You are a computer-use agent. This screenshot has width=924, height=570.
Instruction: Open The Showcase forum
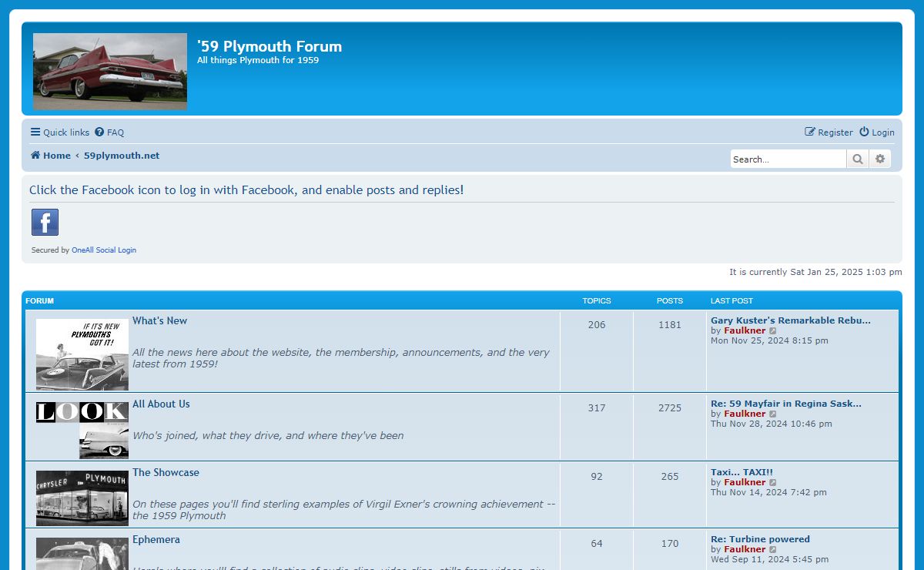pyautogui.click(x=166, y=473)
